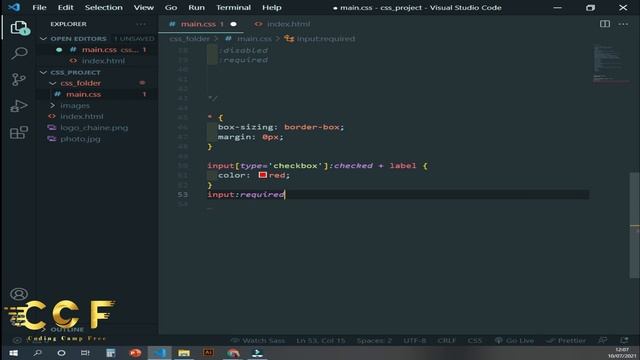Click line number 53 in gutter
Image resolution: width=640 pixels, height=360 pixels.
pyautogui.click(x=183, y=195)
